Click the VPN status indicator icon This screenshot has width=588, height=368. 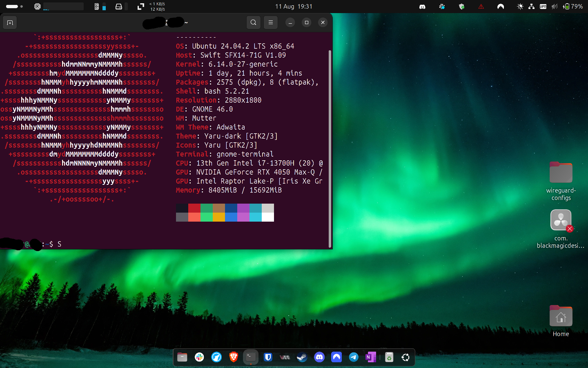(x=543, y=7)
